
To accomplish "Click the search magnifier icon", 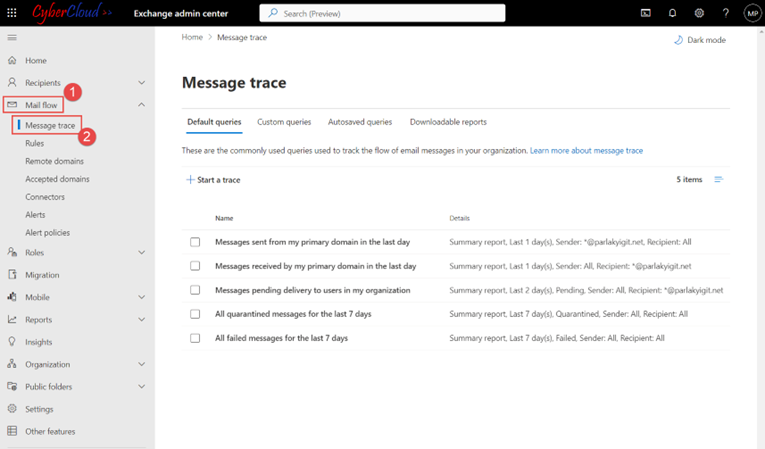I will pyautogui.click(x=273, y=13).
